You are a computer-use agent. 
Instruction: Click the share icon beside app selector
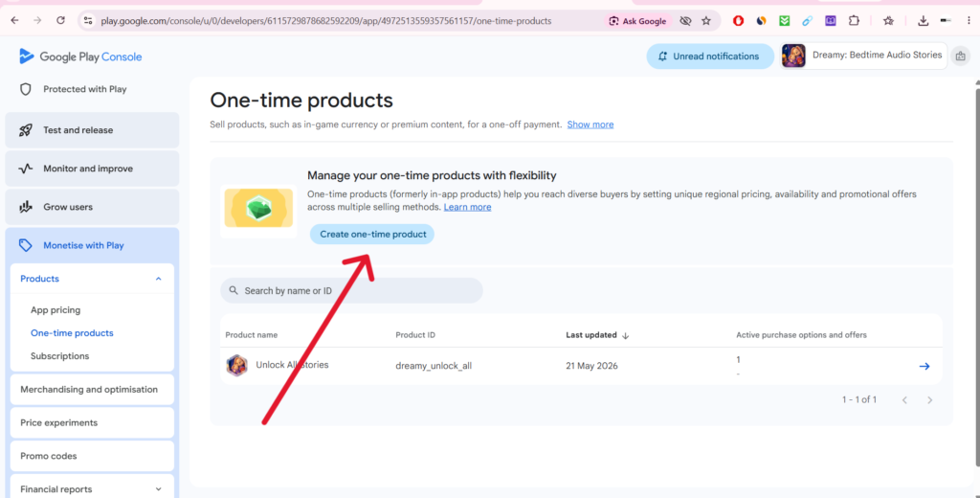960,57
